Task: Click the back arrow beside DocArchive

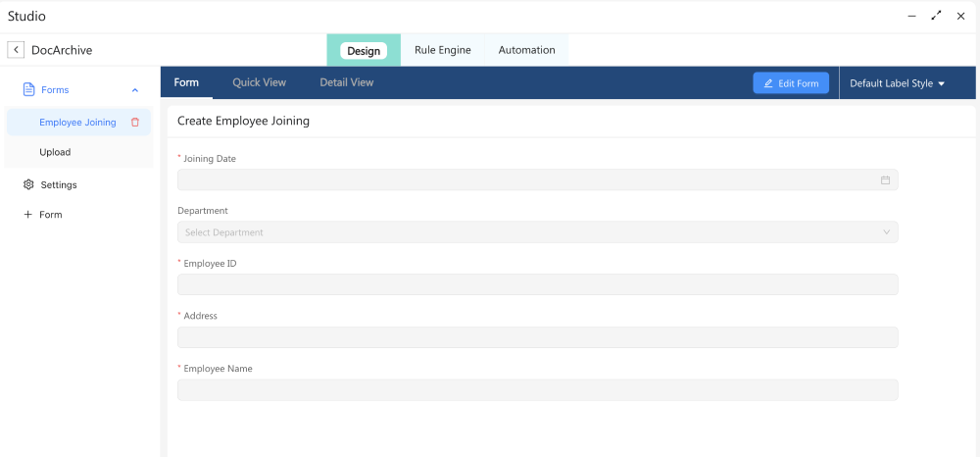Action: [16, 50]
